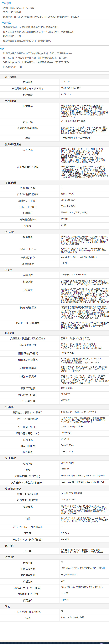The height and width of the screenshot is (644, 109).
Task: Click the 兼容的操作系统 label
Action: (28, 307)
